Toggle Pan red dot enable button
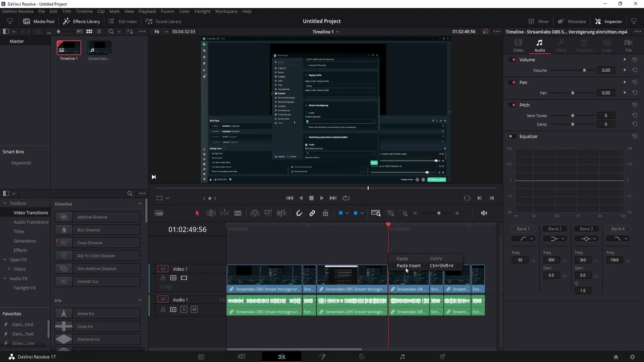Viewport: 644px width, 362px height. click(514, 82)
